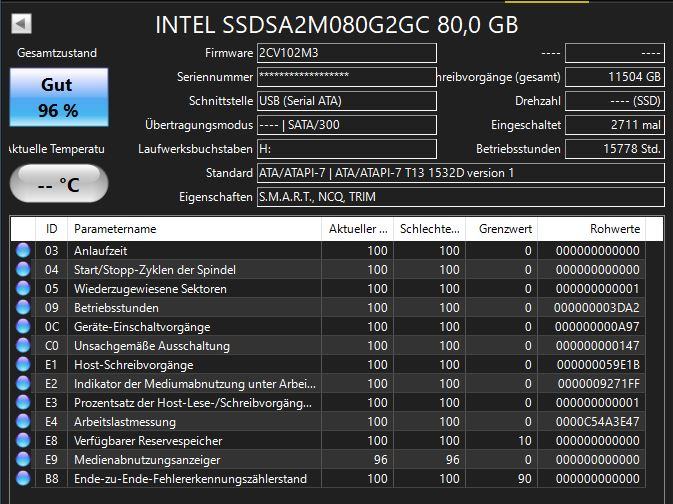Image resolution: width=673 pixels, height=504 pixels.
Task: Click raw value 000000003DA2
Action: point(597,307)
